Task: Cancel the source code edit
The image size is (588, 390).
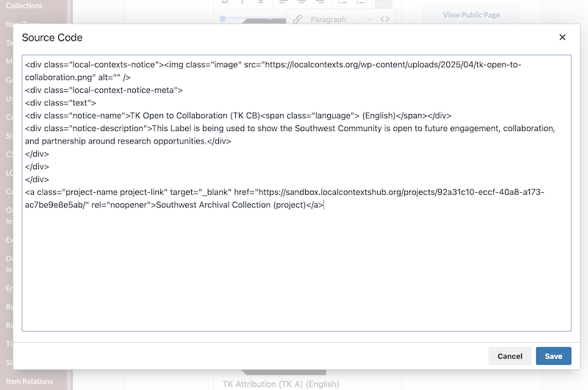Action: 509,356
